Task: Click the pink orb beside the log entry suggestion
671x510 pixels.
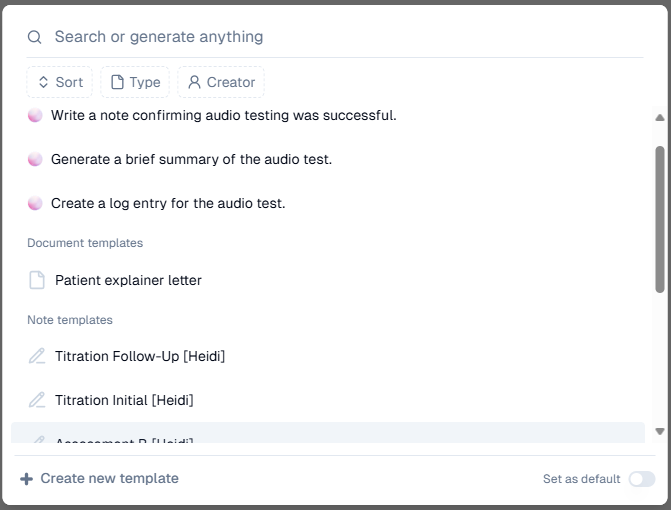Action: (35, 203)
